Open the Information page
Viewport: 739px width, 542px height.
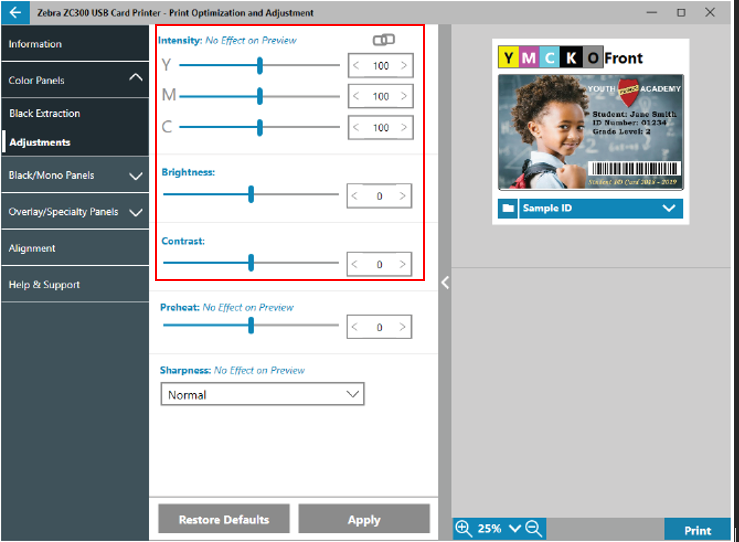click(75, 44)
